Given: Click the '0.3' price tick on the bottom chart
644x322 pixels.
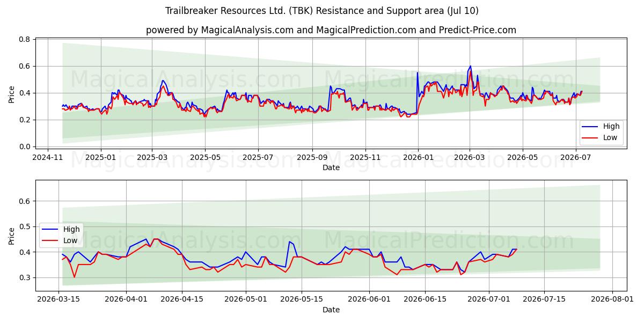Looking at the screenshot, I should 25,277.
